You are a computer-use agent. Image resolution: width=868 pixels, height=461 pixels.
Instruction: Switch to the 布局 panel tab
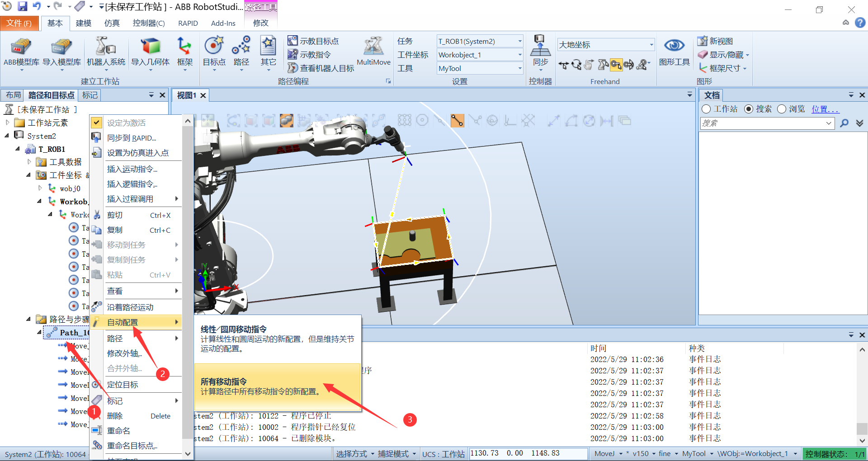pyautogui.click(x=13, y=95)
